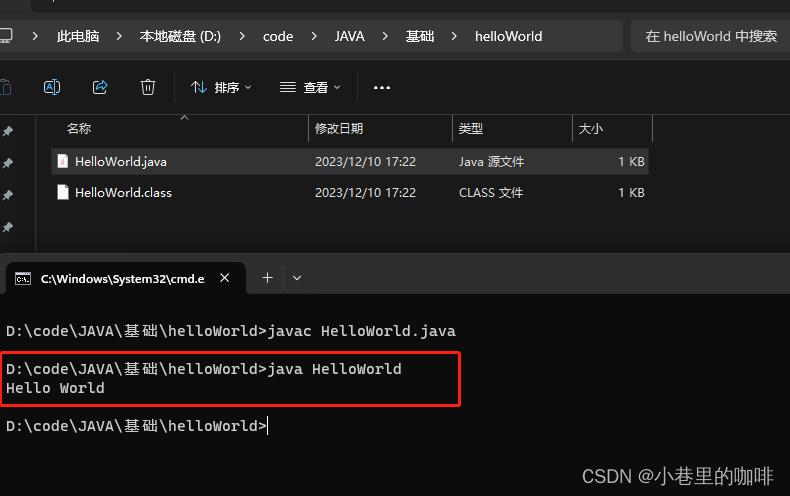The image size is (790, 496).
Task: Sort by the 大小 column header
Action: click(x=590, y=129)
